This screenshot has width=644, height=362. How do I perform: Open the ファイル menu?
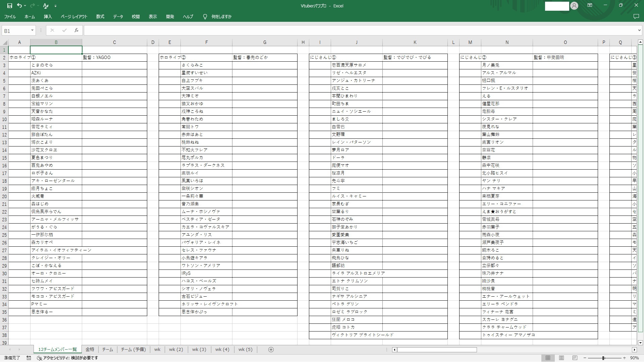pyautogui.click(x=10, y=16)
